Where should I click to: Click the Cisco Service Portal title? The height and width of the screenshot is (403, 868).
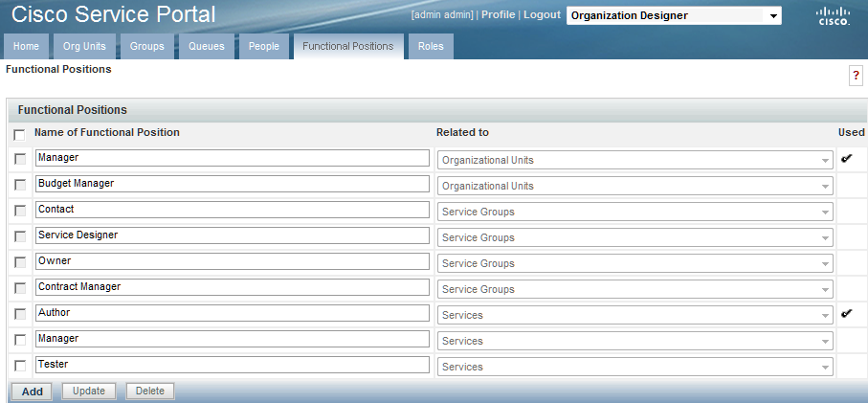pyautogui.click(x=113, y=14)
